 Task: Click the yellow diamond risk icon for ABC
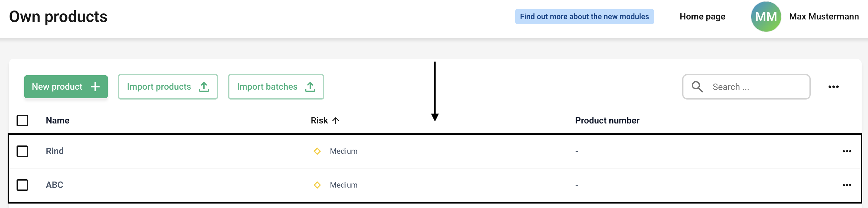[317, 185]
